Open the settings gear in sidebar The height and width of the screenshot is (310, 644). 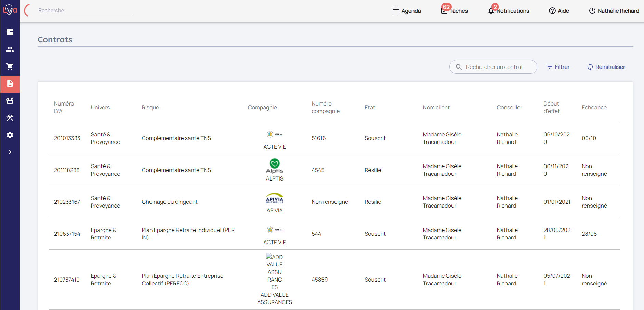click(10, 135)
